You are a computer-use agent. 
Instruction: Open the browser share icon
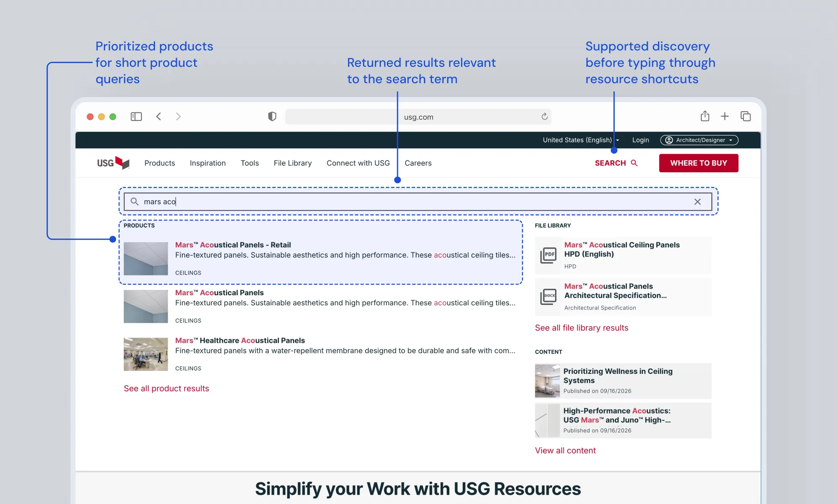(705, 116)
